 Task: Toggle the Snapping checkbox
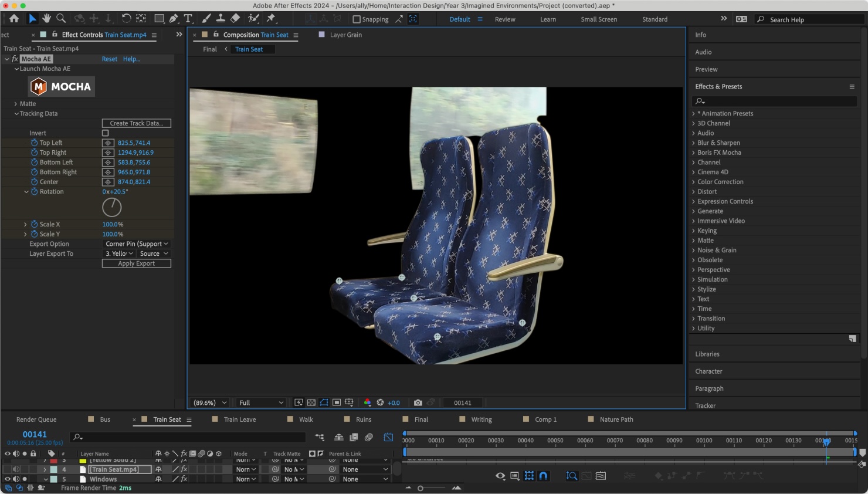click(x=356, y=19)
